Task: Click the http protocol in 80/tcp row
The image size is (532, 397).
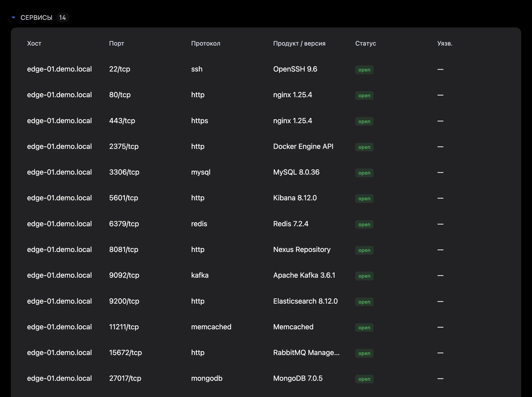Action: coord(198,95)
